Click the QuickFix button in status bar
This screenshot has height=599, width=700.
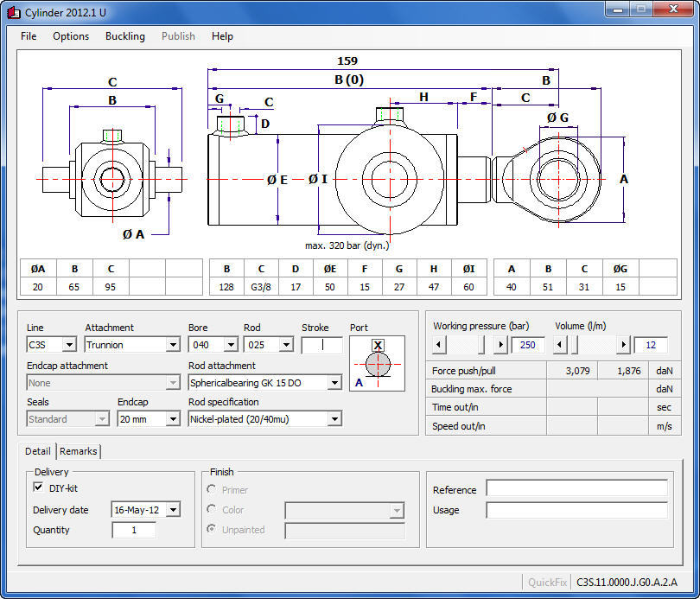coord(547,582)
